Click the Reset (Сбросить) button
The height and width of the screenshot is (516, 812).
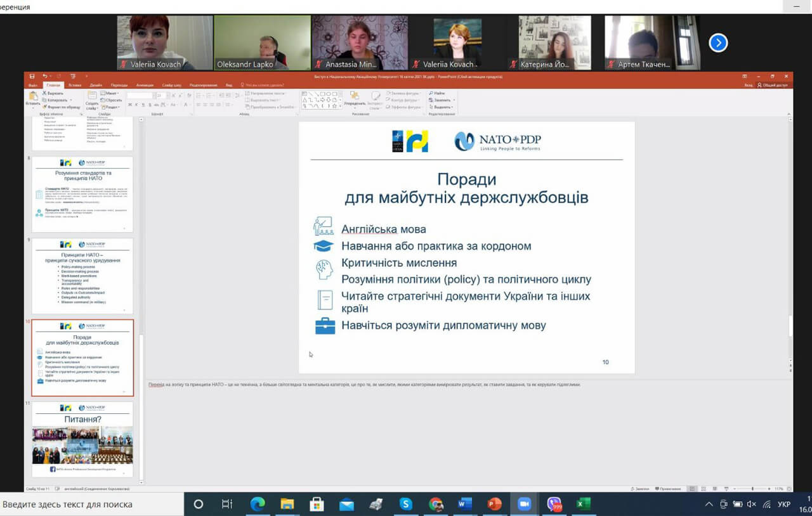click(112, 100)
